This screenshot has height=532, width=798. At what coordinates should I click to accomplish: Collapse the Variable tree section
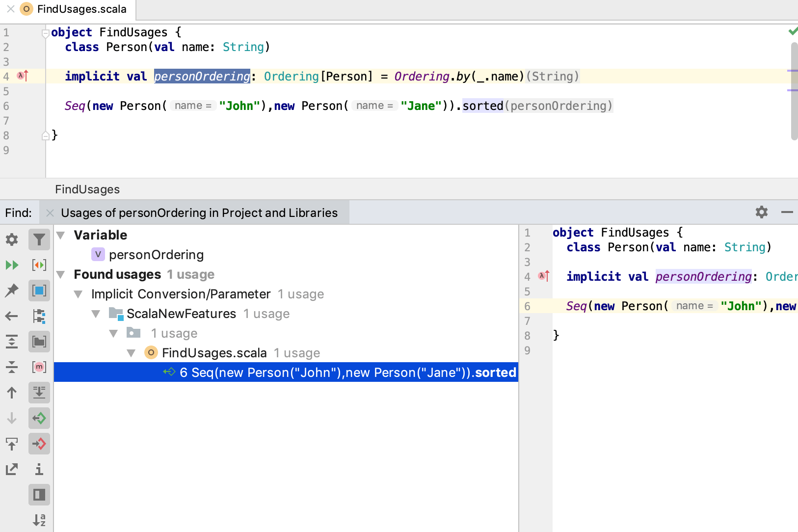pos(60,235)
